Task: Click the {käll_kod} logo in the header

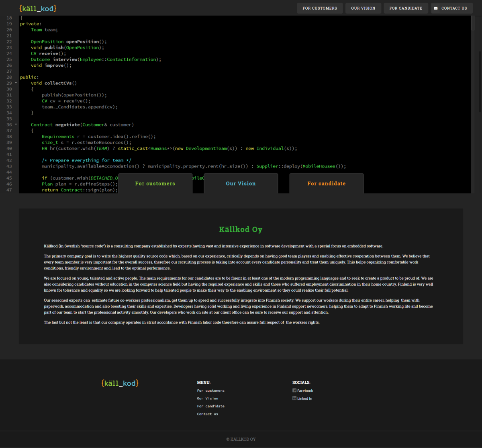Action: point(38,8)
